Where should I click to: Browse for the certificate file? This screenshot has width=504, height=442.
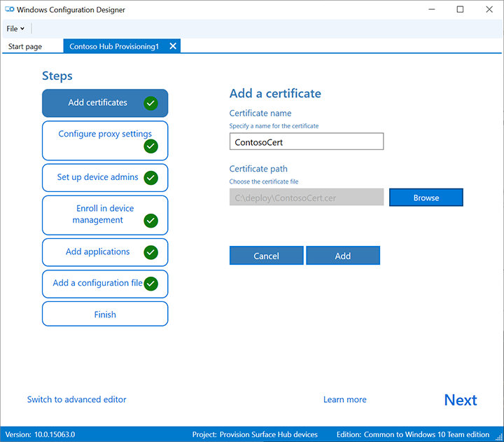tap(426, 198)
